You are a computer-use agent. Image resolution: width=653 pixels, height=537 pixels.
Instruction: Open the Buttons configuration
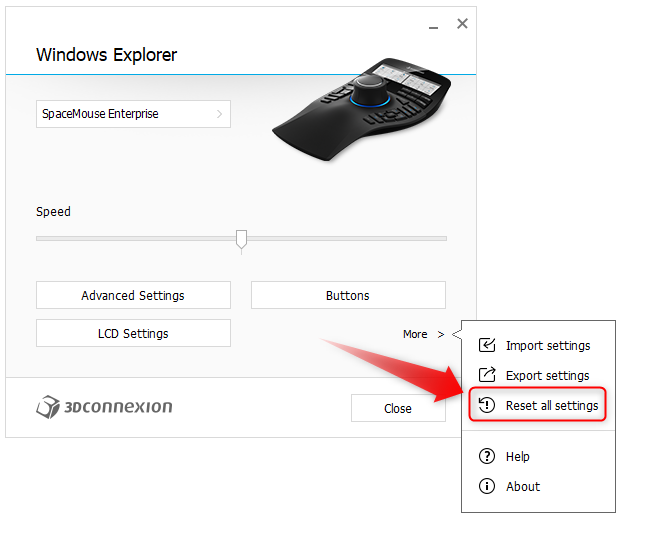point(348,295)
